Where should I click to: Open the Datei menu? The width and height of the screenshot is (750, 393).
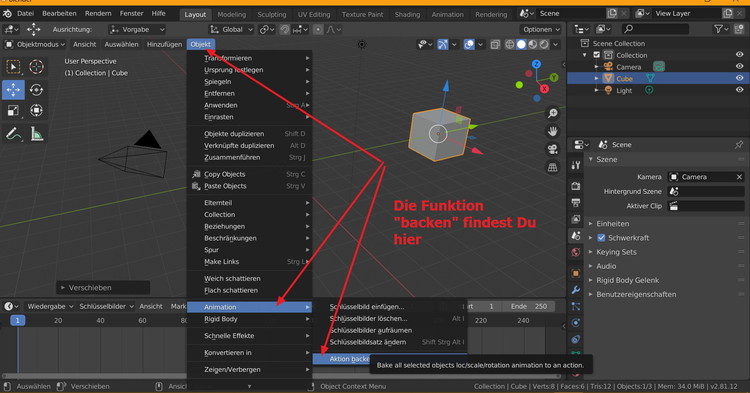[x=25, y=13]
